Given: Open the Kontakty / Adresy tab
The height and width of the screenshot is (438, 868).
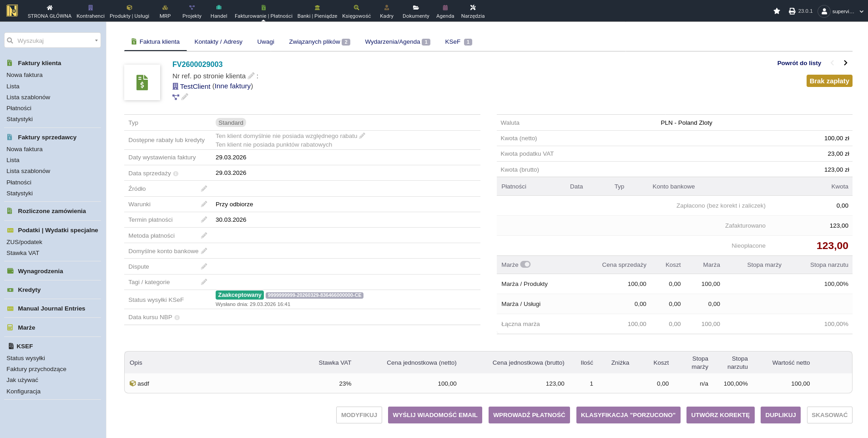Looking at the screenshot, I should click(x=218, y=42).
